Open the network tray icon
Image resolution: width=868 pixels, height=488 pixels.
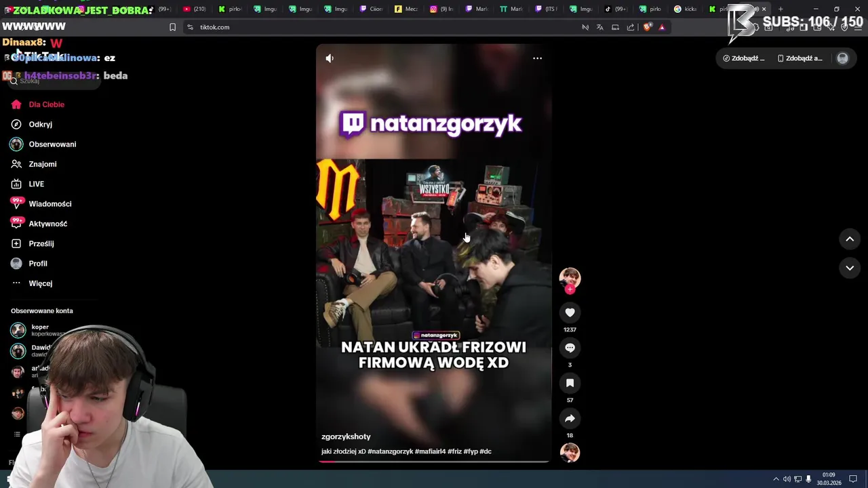click(798, 479)
